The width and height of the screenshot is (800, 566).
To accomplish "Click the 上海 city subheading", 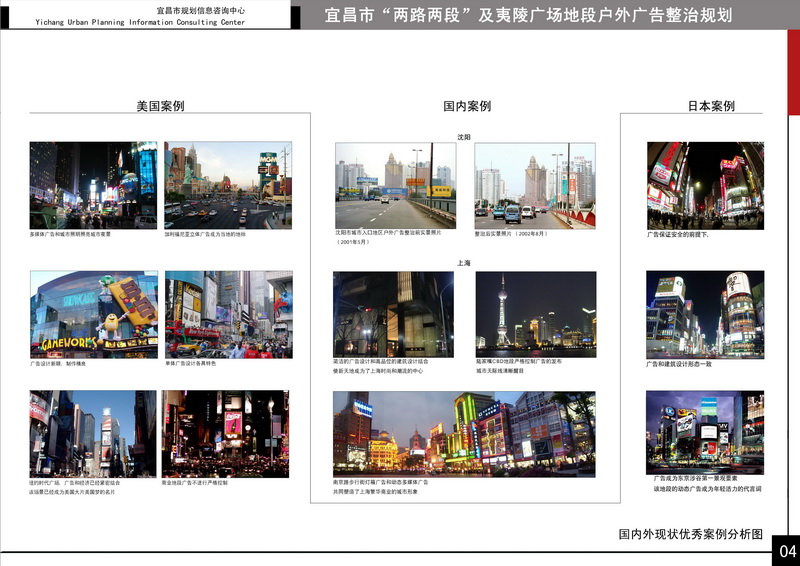I will (464, 263).
